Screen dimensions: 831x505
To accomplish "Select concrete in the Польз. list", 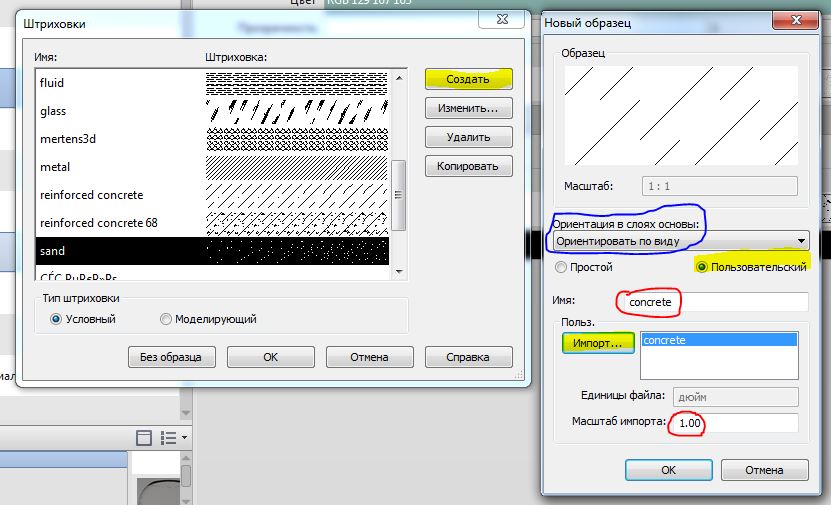I will click(x=719, y=340).
